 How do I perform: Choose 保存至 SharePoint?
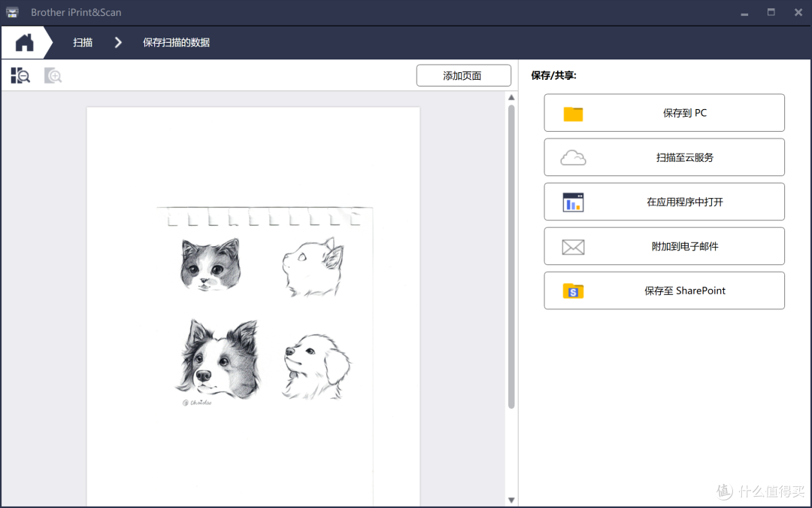coord(665,291)
